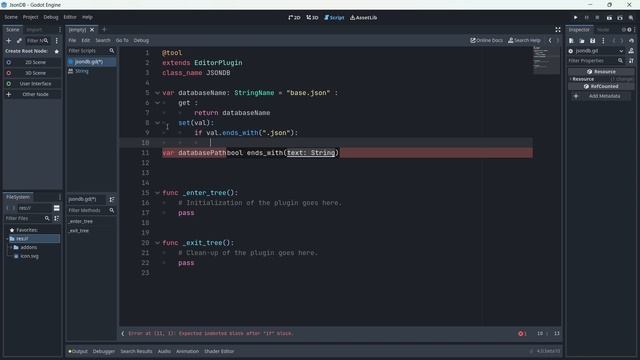Viewport: 640px width, 360px height.
Task: Select the res:// root folder
Action: 33,239
